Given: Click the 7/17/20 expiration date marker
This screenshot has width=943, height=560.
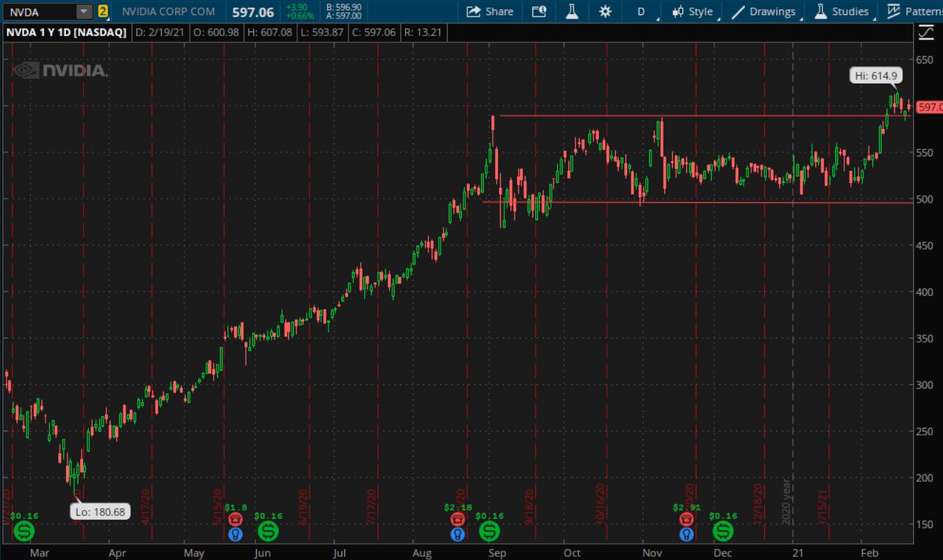Looking at the screenshot, I should [370, 505].
